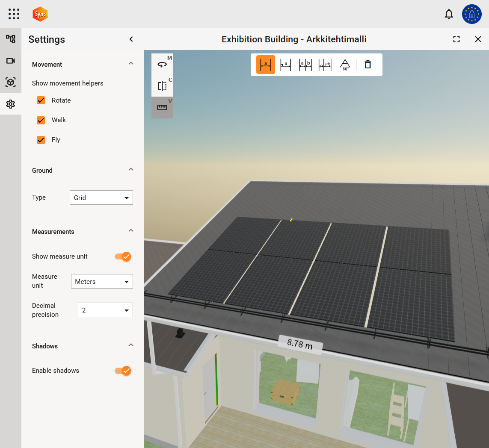The height and width of the screenshot is (448, 489).
Task: Select the perpendicular distance measure tool
Action: (285, 65)
